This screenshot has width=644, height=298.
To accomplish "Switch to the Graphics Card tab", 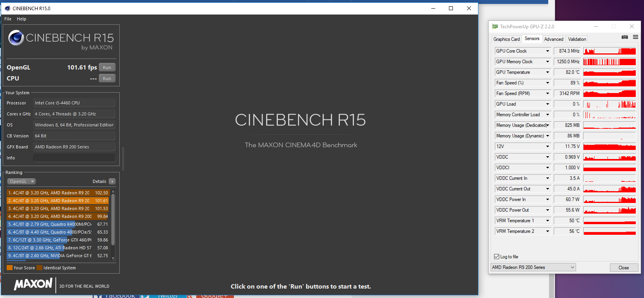I will pyautogui.click(x=506, y=39).
